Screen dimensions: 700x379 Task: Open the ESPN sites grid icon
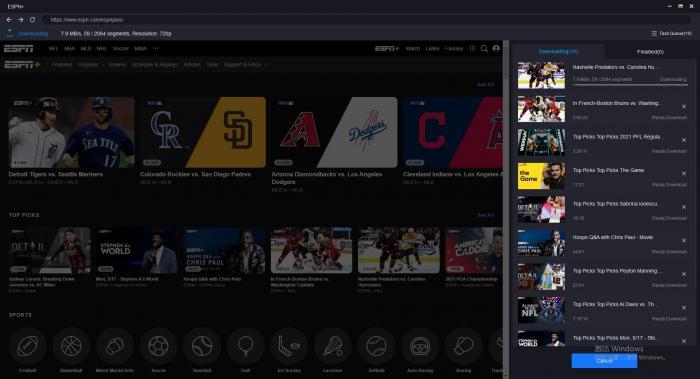tap(472, 48)
